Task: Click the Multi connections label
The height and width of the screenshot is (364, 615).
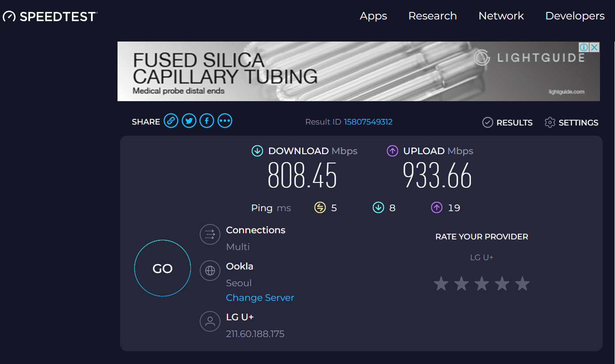Action: click(x=238, y=247)
